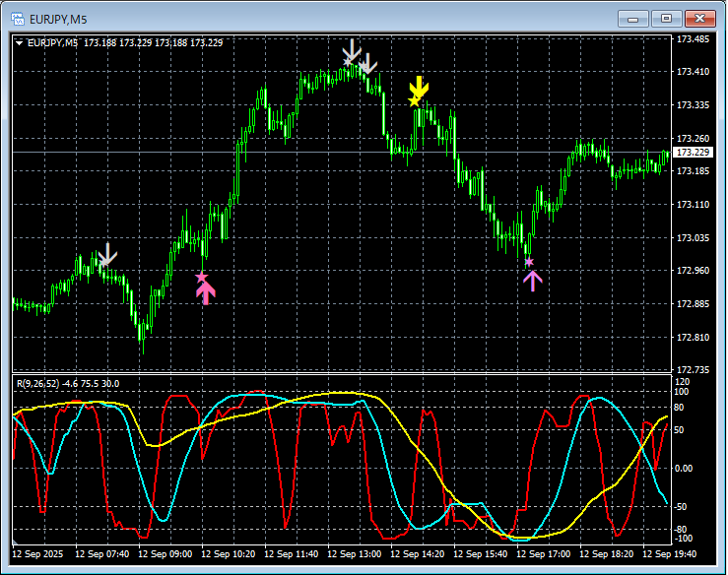This screenshot has height=575, width=728.
Task: Click the 12 Sep 13:00 time label
Action: click(354, 554)
